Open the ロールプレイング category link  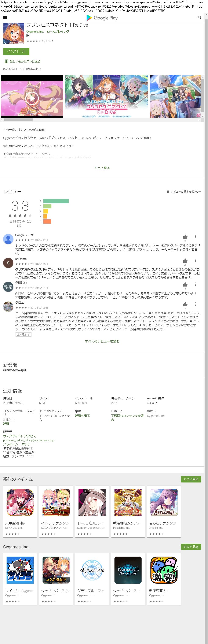pos(58,31)
